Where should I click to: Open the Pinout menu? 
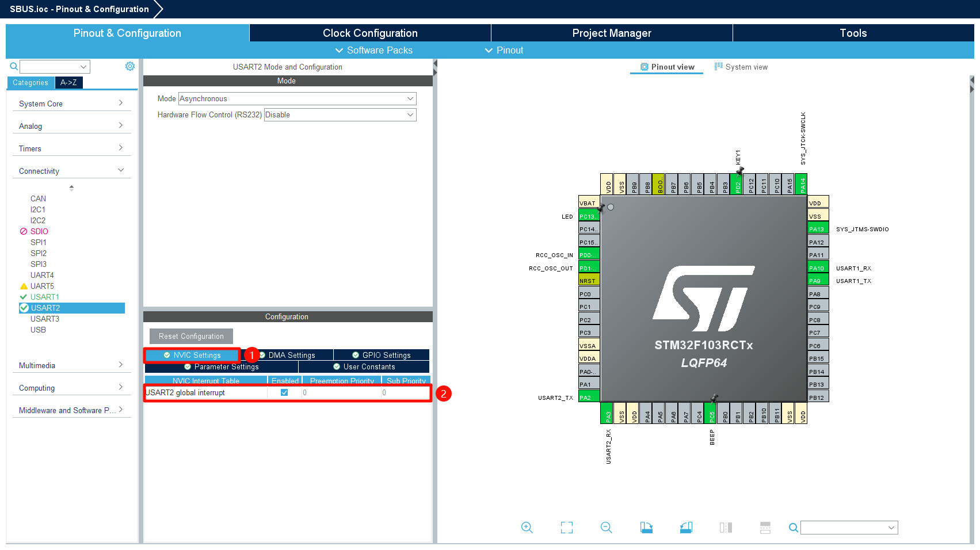[504, 50]
